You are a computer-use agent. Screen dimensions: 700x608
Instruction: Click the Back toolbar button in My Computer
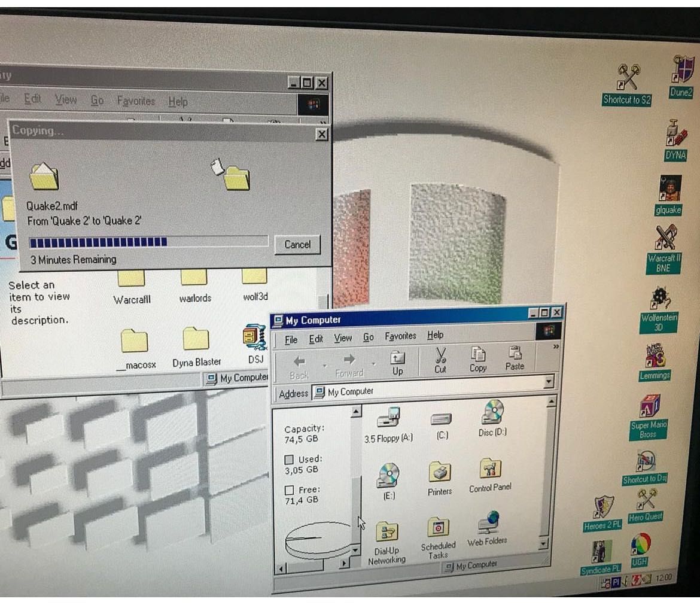pyautogui.click(x=299, y=367)
